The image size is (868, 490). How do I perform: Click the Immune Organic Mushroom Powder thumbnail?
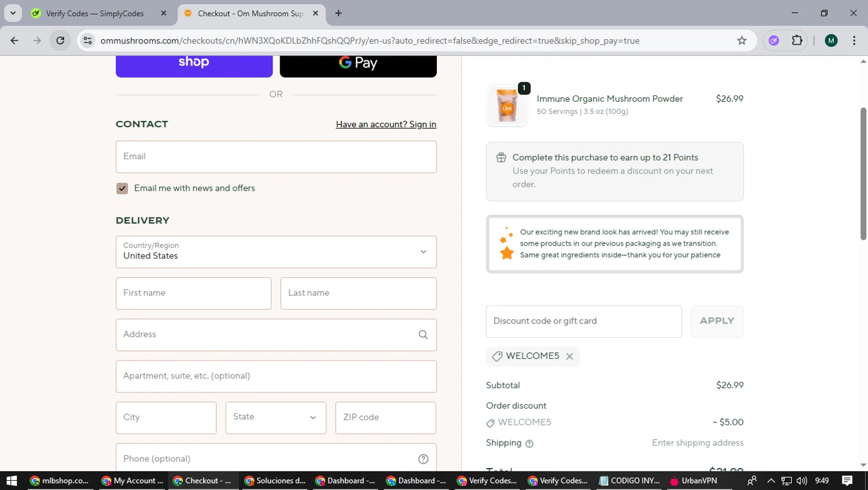pos(507,106)
